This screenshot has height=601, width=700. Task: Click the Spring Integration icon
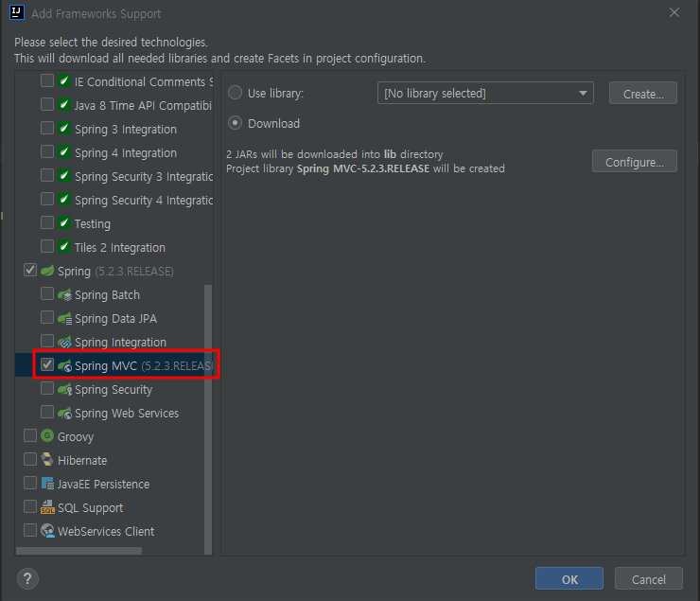pyautogui.click(x=64, y=342)
